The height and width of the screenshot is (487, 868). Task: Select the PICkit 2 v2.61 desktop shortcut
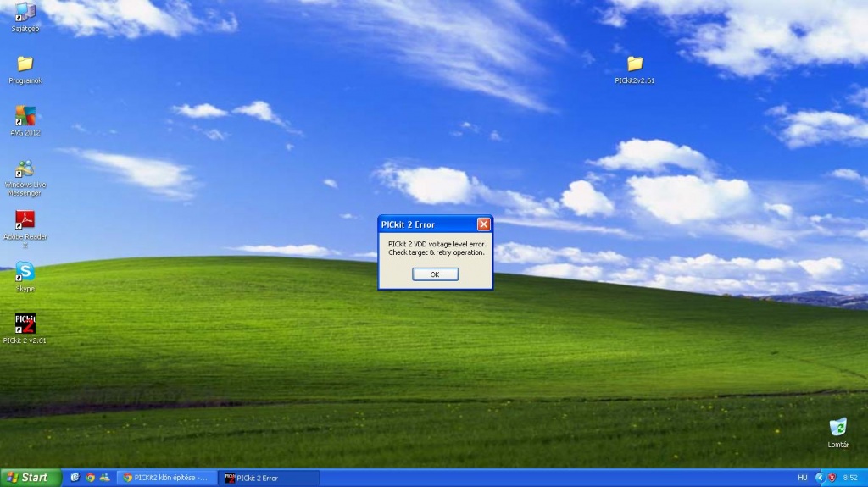tap(25, 329)
